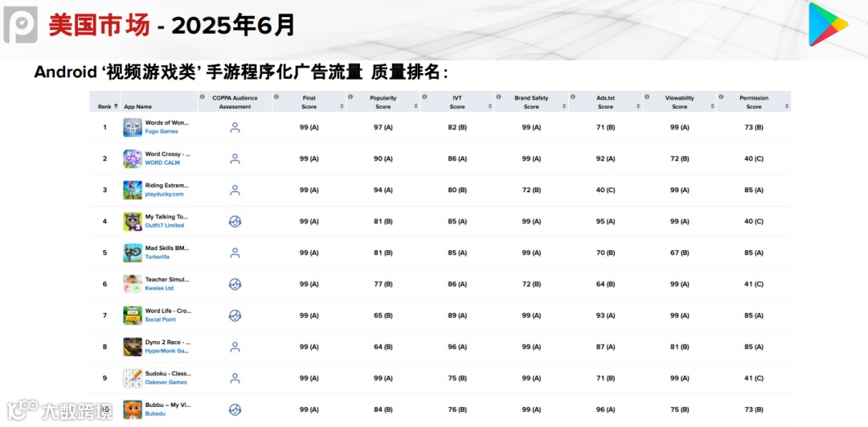Screen dimensions: 868x427
Task: Click Ads.txt cell '64 (B)'
Action: (x=606, y=284)
